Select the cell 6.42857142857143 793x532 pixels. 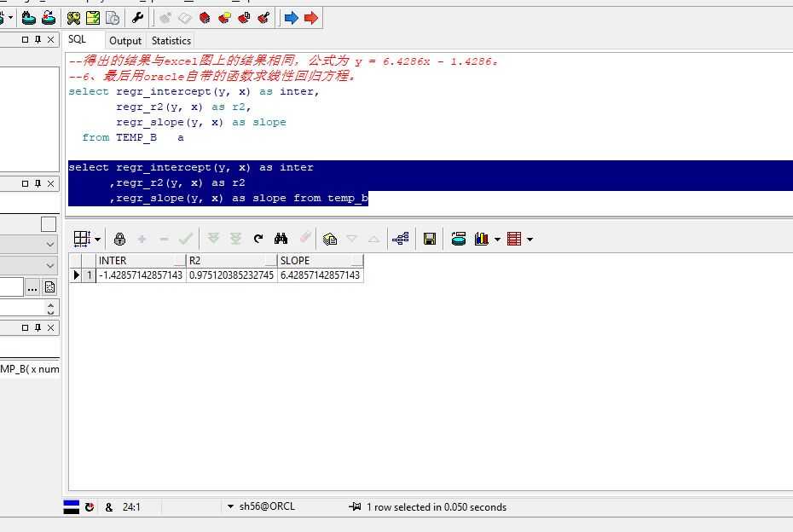(x=321, y=275)
